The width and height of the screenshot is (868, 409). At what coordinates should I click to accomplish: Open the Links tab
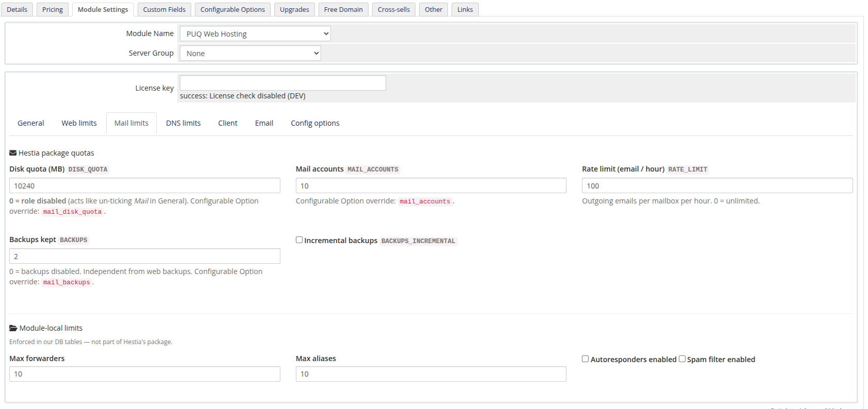(x=465, y=9)
